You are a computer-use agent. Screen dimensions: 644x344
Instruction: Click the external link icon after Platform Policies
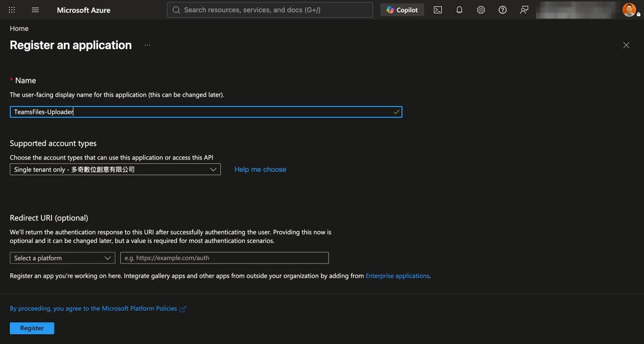coord(183,309)
